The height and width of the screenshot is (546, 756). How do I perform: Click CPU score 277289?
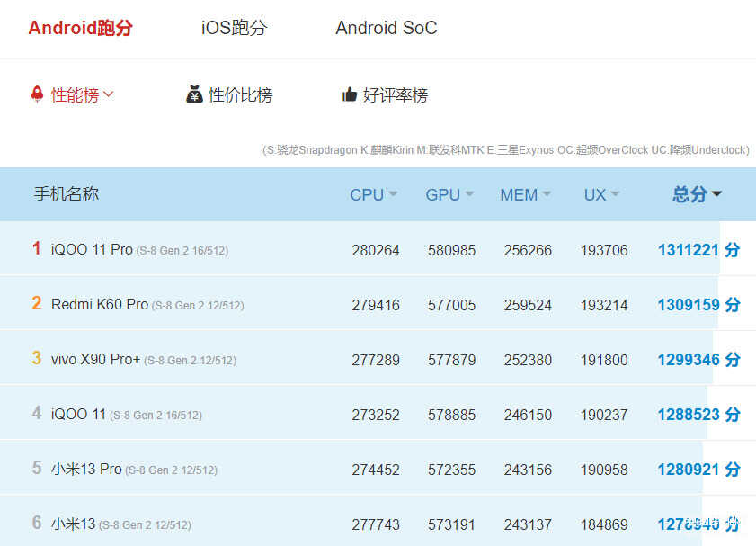tap(376, 361)
